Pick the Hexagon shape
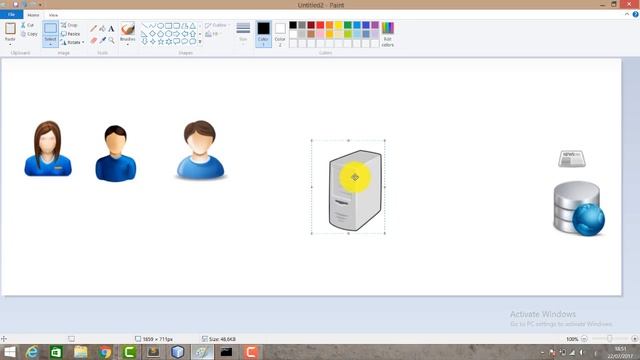 click(168, 33)
